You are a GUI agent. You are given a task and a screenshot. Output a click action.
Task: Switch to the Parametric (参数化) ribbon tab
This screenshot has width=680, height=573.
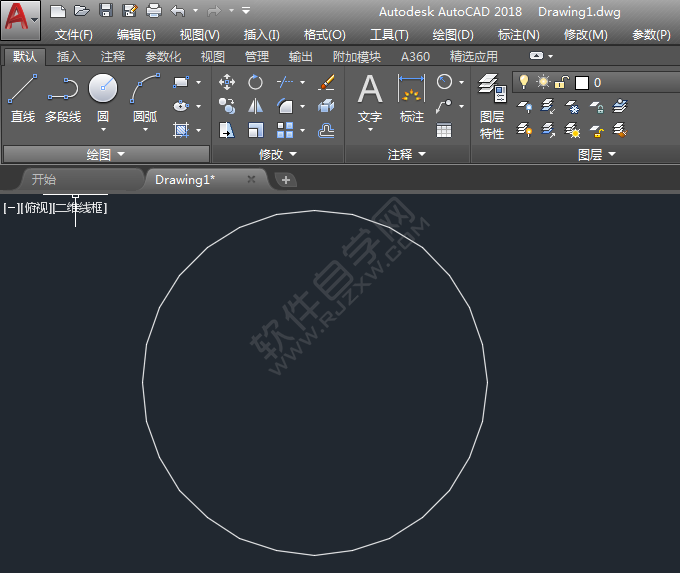[163, 57]
